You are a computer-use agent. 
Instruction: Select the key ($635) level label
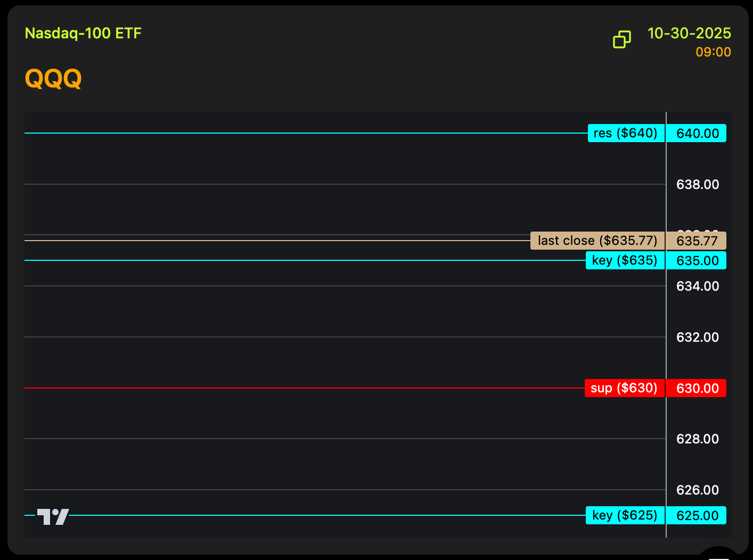tap(625, 260)
